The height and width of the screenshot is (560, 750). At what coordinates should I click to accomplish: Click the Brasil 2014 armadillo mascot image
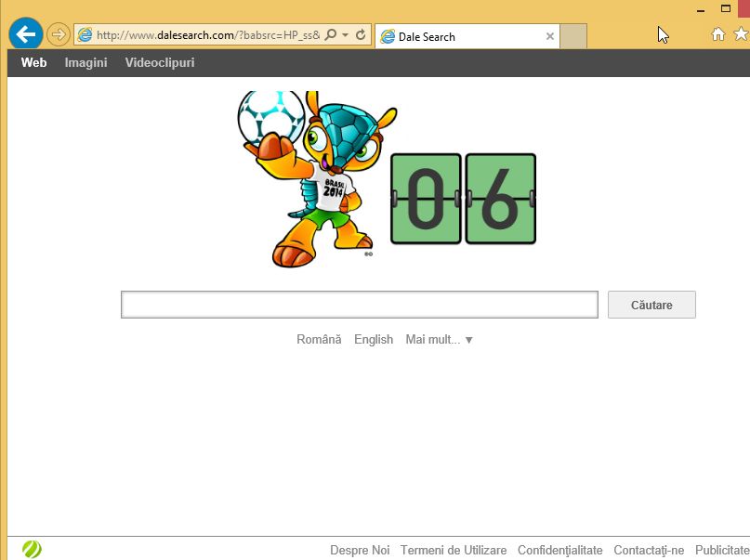[x=317, y=179]
